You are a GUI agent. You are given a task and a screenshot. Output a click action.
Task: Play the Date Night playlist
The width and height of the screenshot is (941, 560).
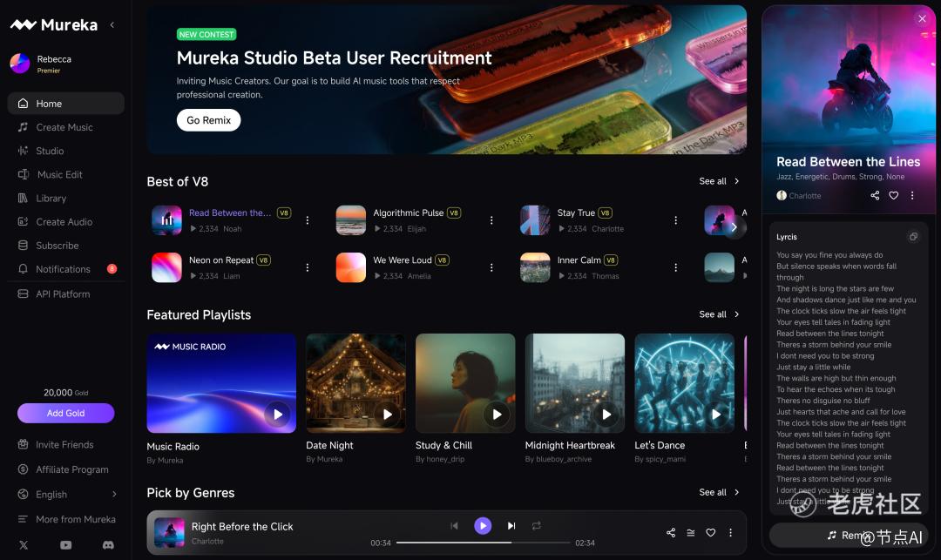click(388, 415)
